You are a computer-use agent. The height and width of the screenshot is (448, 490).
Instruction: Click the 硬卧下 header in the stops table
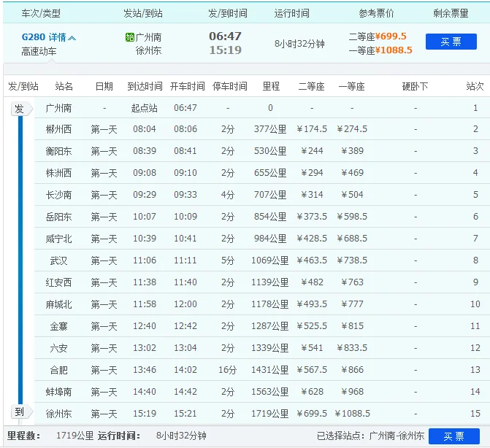(415, 86)
